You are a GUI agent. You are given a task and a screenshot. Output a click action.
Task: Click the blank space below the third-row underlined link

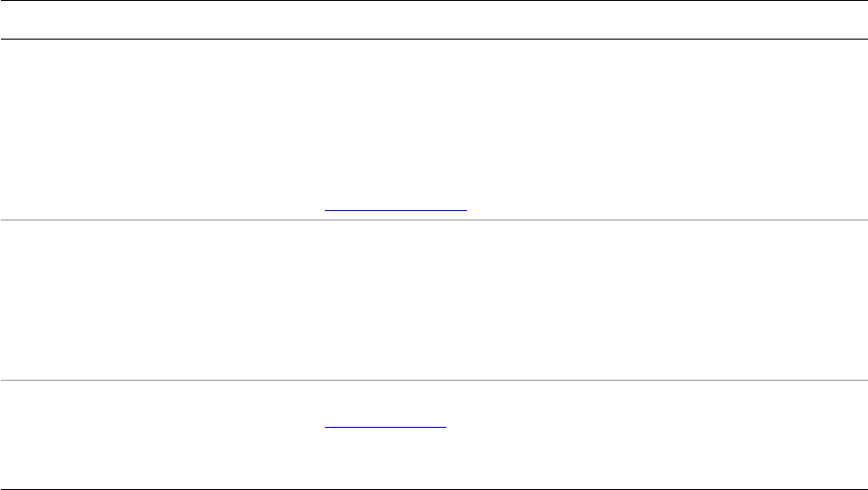click(x=385, y=462)
